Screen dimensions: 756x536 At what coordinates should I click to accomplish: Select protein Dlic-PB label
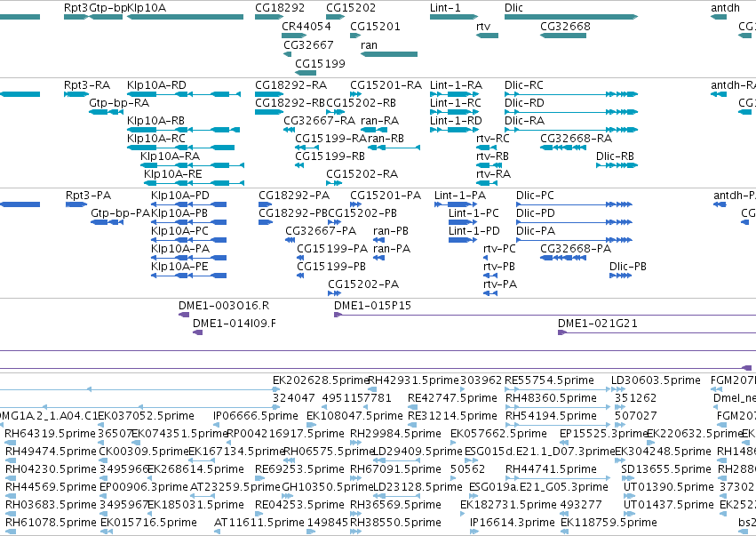click(x=628, y=267)
